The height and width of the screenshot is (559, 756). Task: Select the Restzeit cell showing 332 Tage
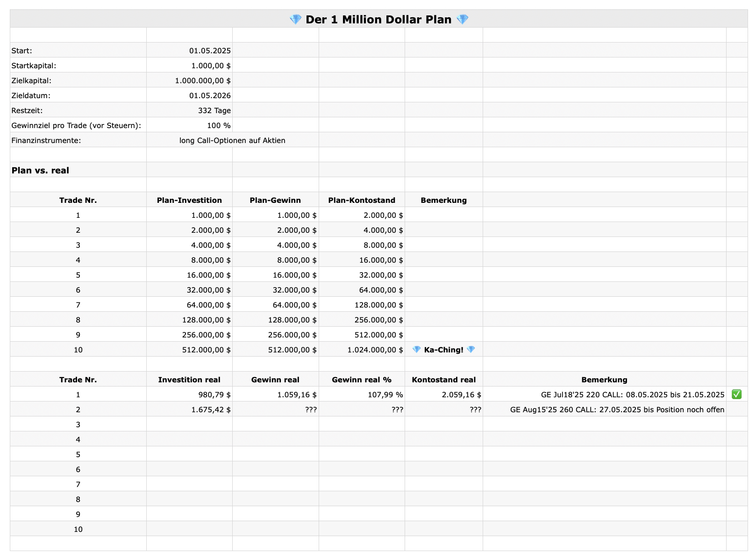(x=214, y=110)
